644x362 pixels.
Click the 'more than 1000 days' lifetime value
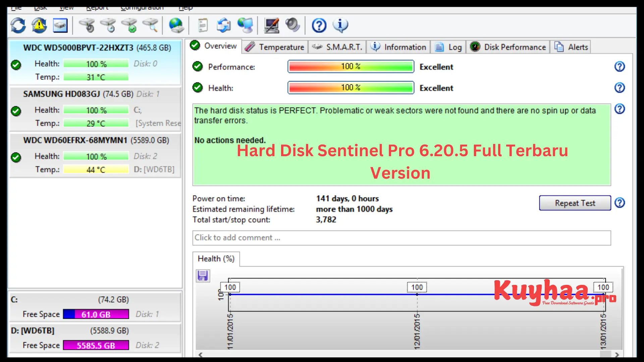354,209
